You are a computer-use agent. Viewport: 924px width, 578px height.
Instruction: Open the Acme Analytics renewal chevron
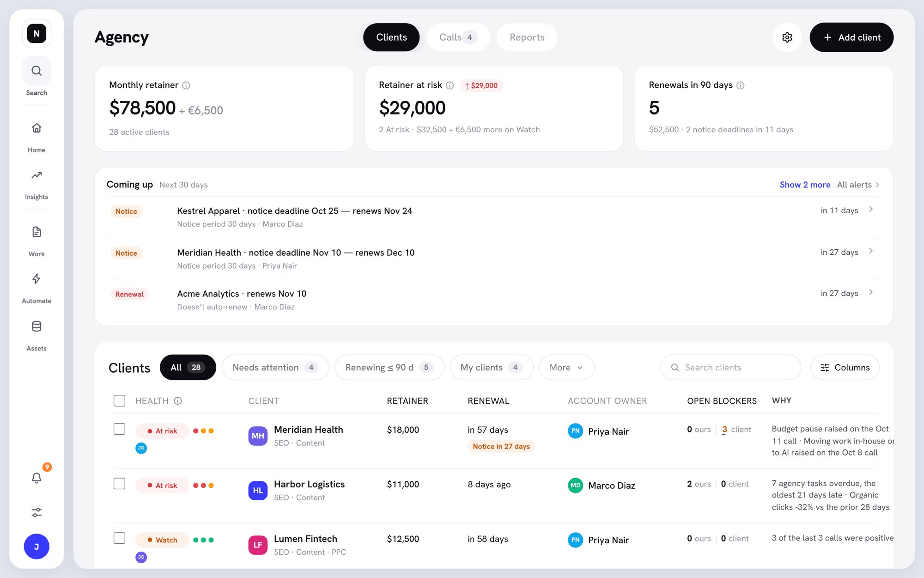871,292
